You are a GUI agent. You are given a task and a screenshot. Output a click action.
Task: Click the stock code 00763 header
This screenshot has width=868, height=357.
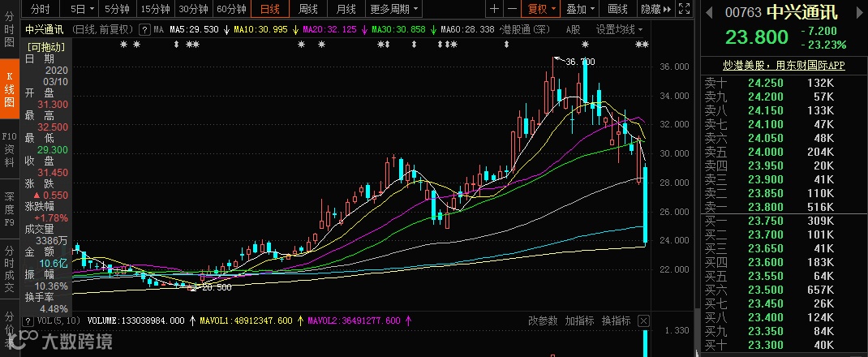(x=743, y=12)
